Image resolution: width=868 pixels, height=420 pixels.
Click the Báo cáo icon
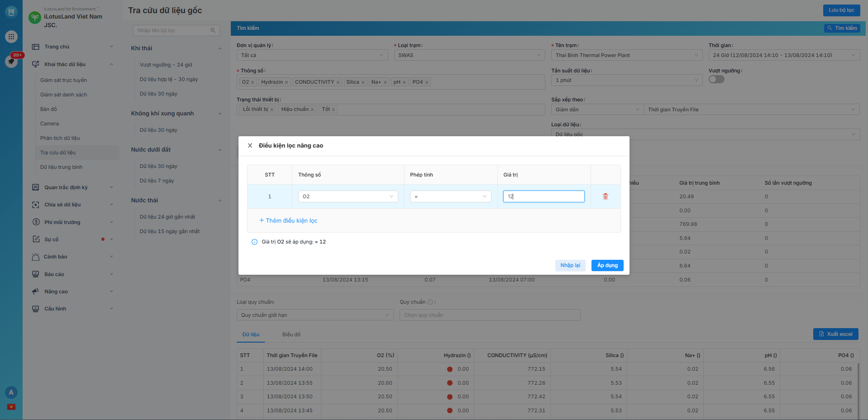[36, 274]
